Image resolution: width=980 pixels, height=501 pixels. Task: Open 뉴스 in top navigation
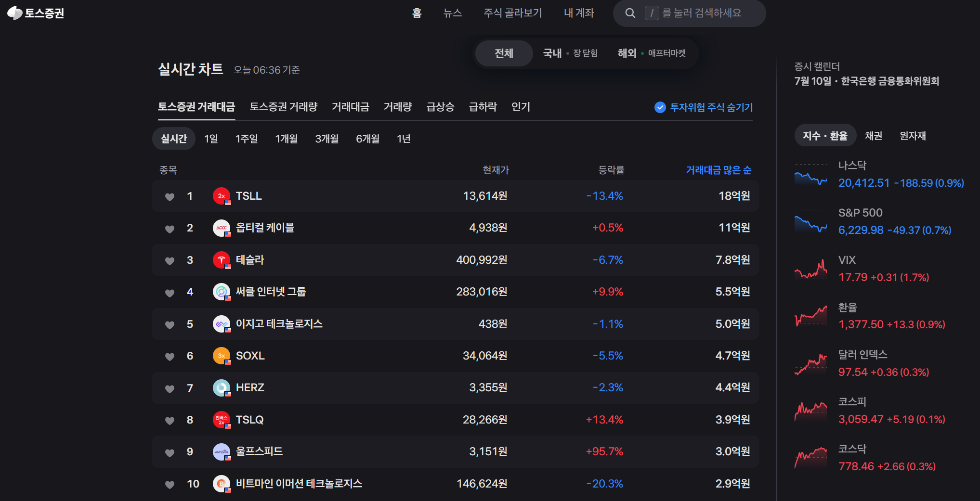tap(453, 13)
